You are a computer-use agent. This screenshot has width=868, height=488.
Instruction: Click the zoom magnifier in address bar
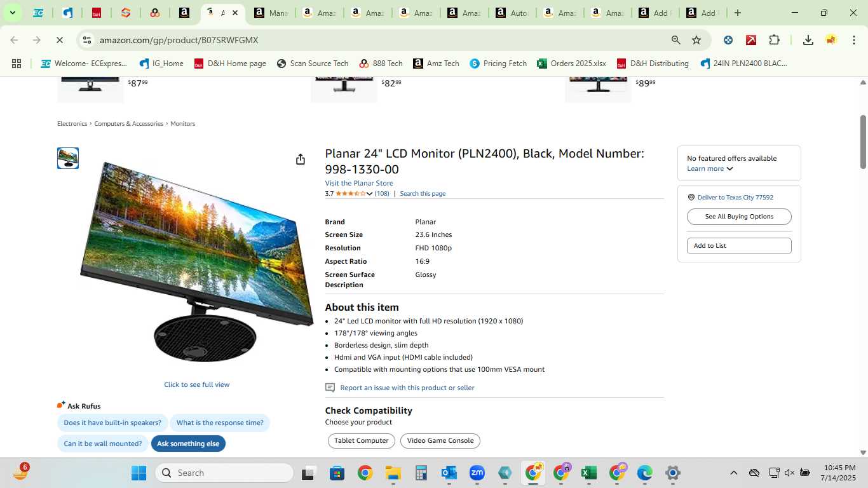(676, 40)
